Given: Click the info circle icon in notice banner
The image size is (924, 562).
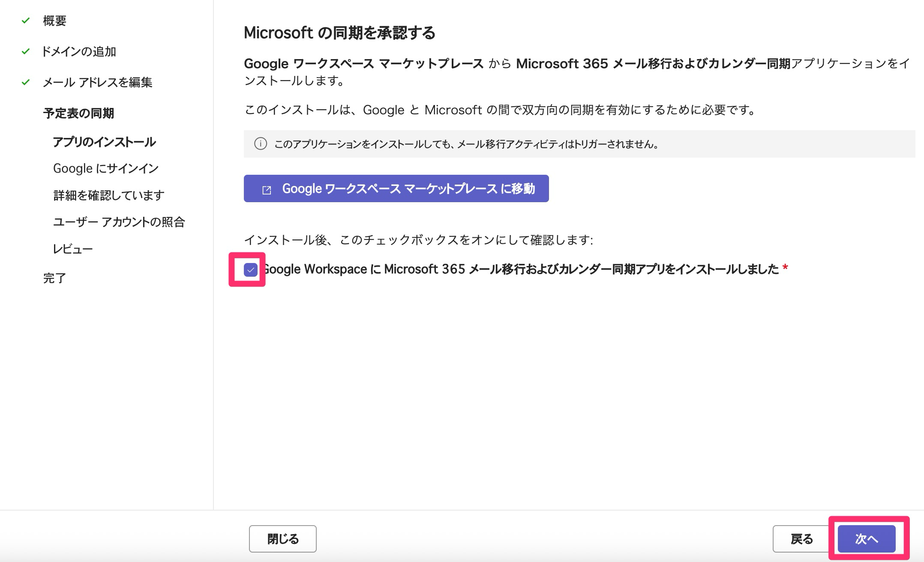Looking at the screenshot, I should point(260,144).
